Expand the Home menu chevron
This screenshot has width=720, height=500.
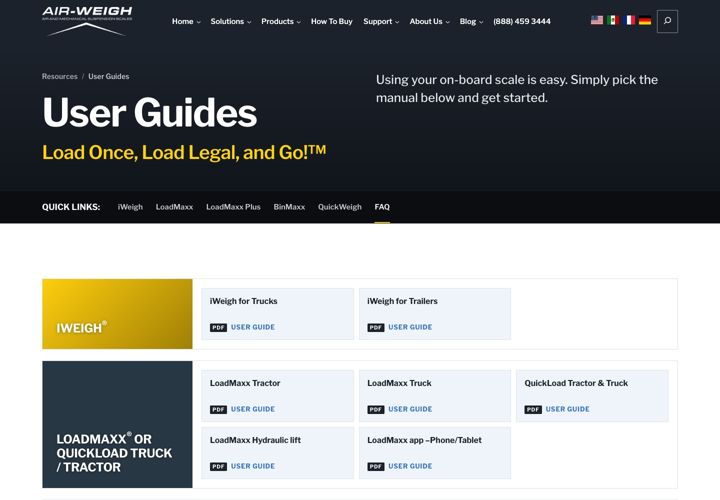[x=199, y=22]
